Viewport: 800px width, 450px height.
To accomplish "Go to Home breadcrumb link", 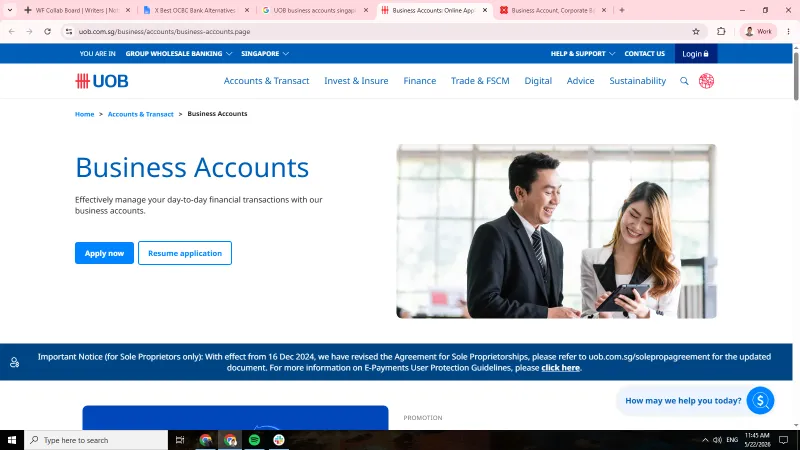I will click(85, 114).
